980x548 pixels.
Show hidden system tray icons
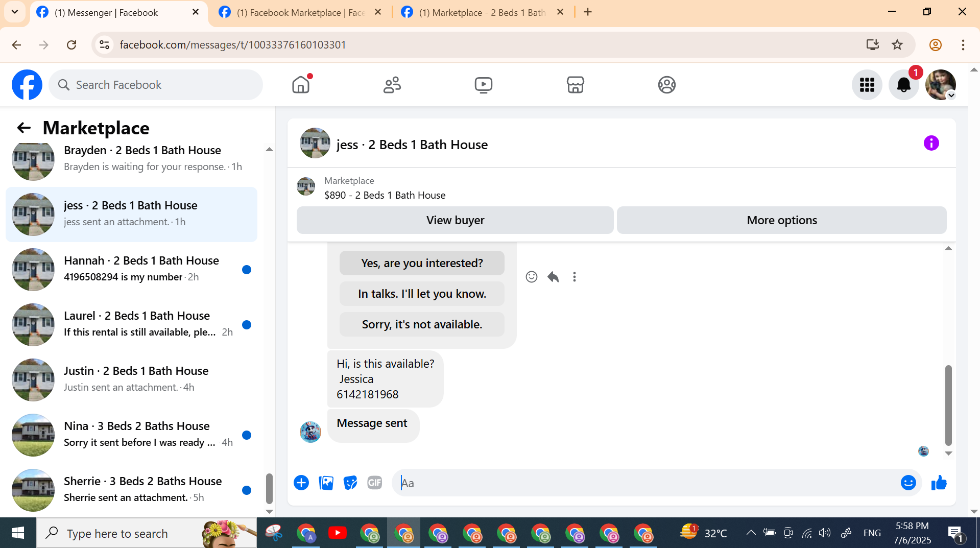(751, 533)
